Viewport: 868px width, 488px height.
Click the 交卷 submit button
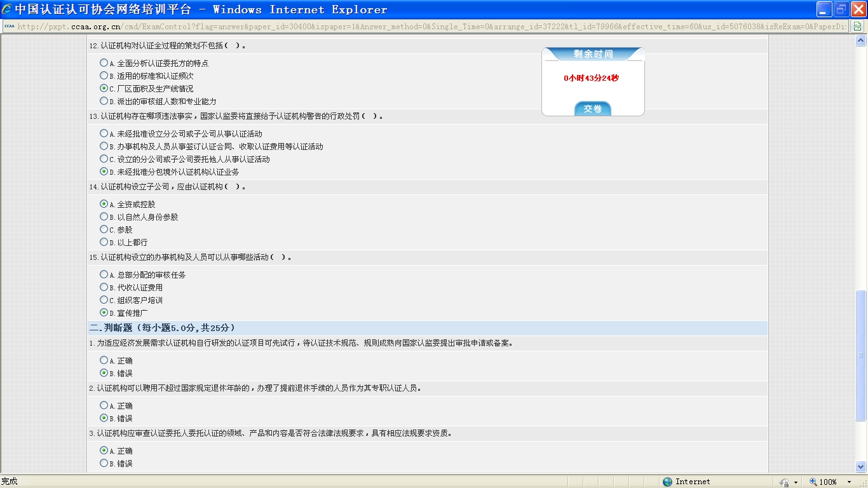[x=593, y=109]
